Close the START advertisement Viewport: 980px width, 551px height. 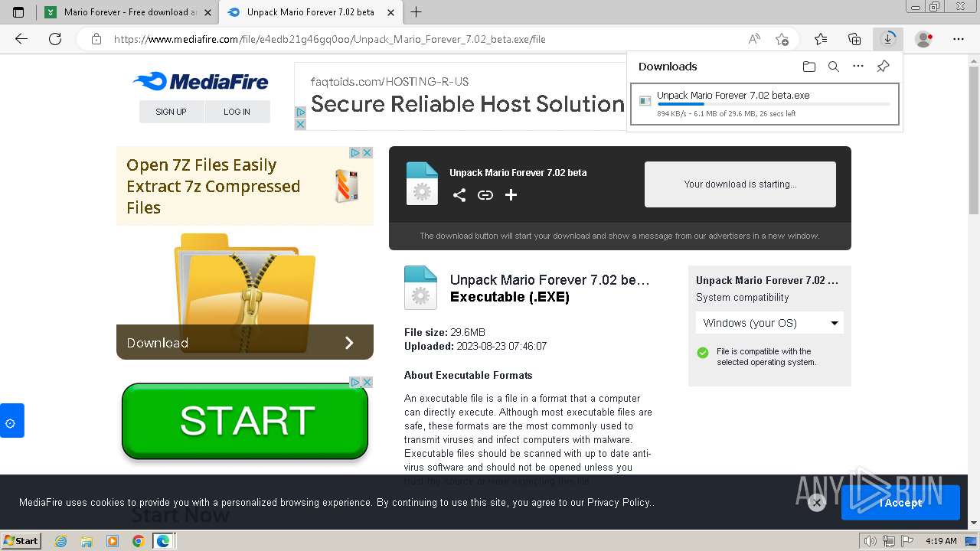(x=367, y=382)
